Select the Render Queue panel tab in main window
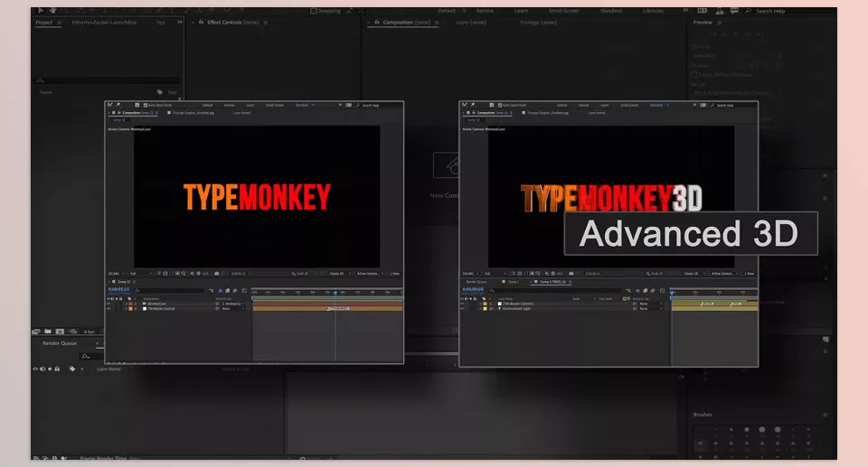Image resolution: width=868 pixels, height=467 pixels. [x=60, y=343]
